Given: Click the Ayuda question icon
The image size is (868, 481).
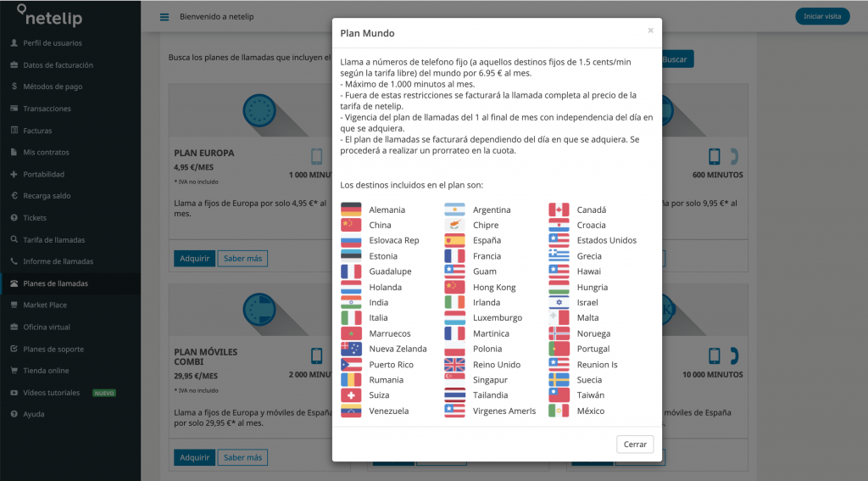Looking at the screenshot, I should (14, 414).
